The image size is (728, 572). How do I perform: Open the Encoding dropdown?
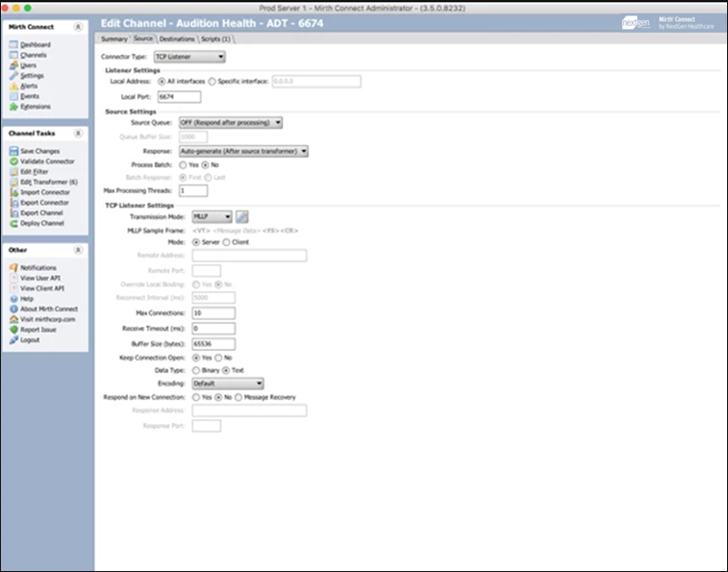pos(228,384)
